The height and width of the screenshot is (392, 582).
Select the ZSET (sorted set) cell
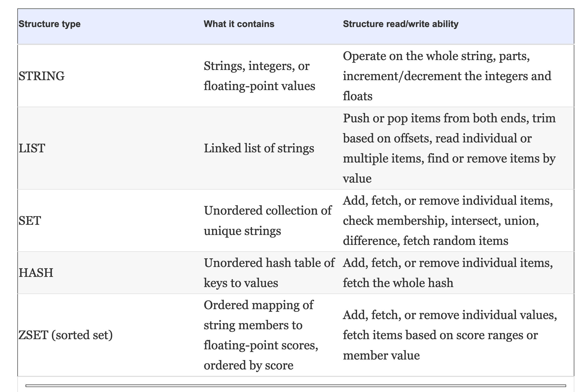click(66, 335)
